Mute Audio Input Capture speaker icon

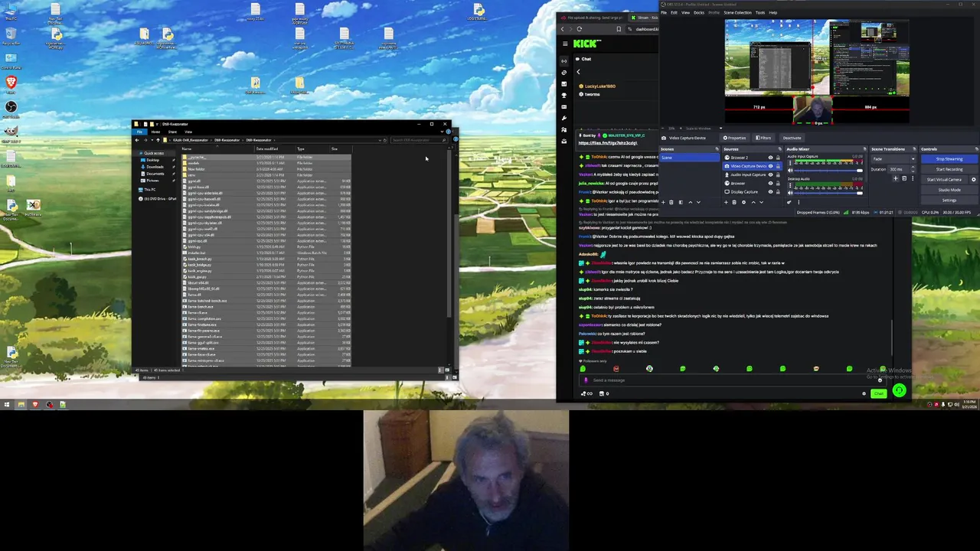[790, 170]
